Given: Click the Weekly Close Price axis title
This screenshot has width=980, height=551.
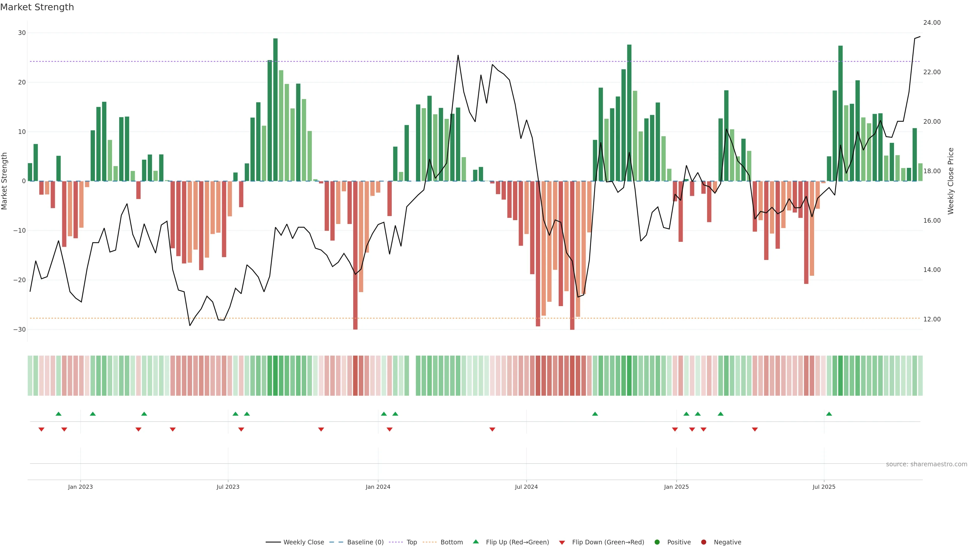Looking at the screenshot, I should [951, 181].
